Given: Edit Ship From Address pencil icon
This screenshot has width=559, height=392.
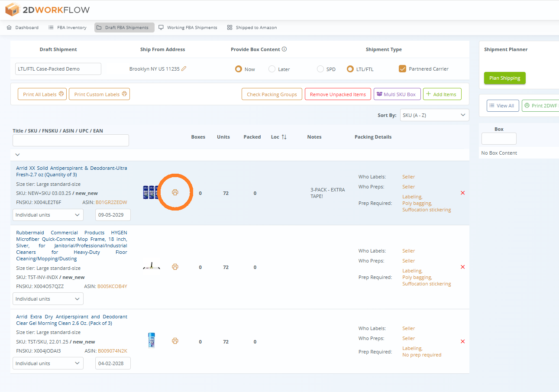Looking at the screenshot, I should point(184,69).
